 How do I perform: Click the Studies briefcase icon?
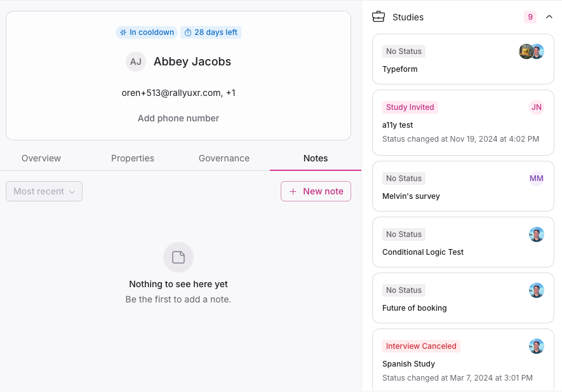(x=378, y=17)
